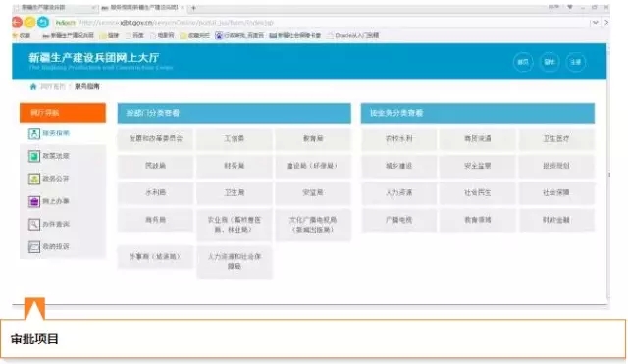Click the 按业务分类查看 panel header
Screen dimensions: 628x364
tap(478, 114)
